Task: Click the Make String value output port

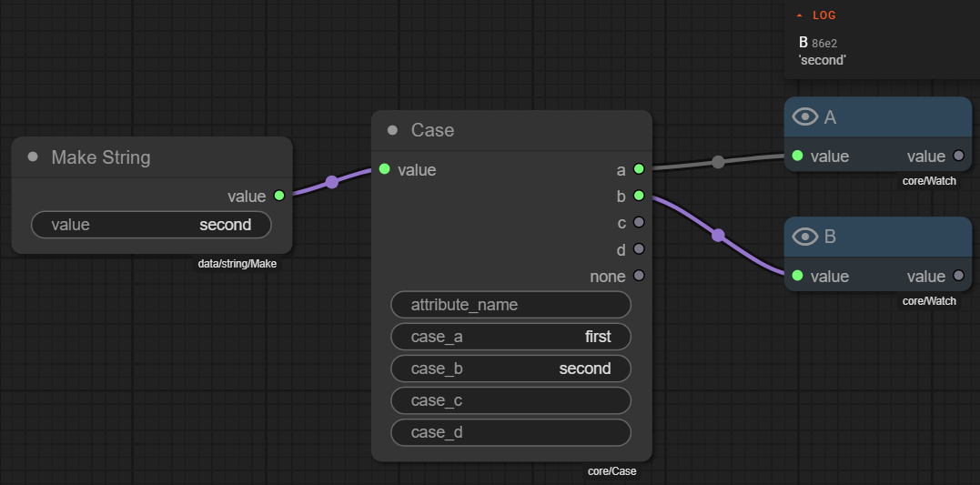Action: pyautogui.click(x=278, y=196)
